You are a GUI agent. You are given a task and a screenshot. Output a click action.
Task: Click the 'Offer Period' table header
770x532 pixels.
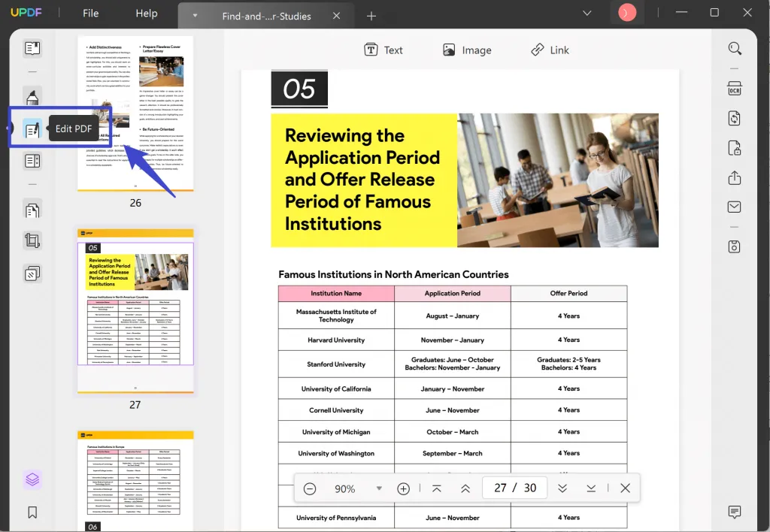[x=568, y=294]
